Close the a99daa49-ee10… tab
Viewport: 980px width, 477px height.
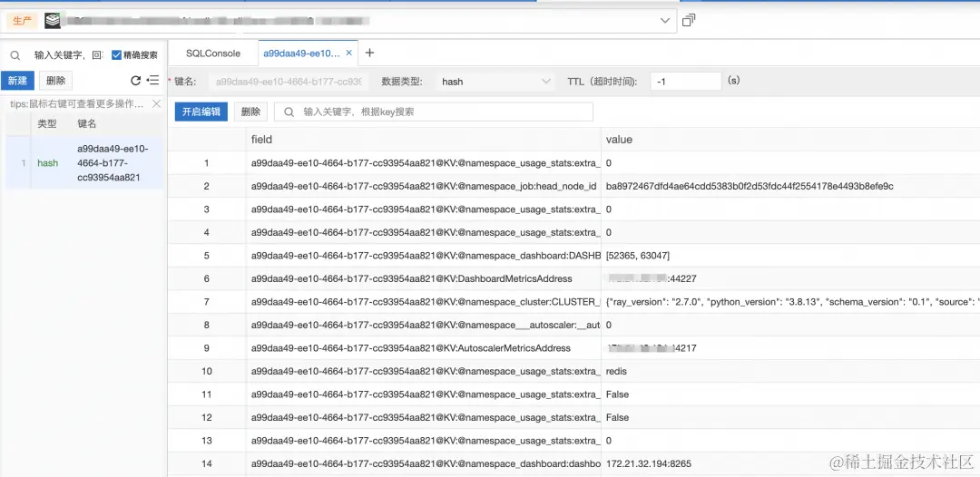point(348,54)
